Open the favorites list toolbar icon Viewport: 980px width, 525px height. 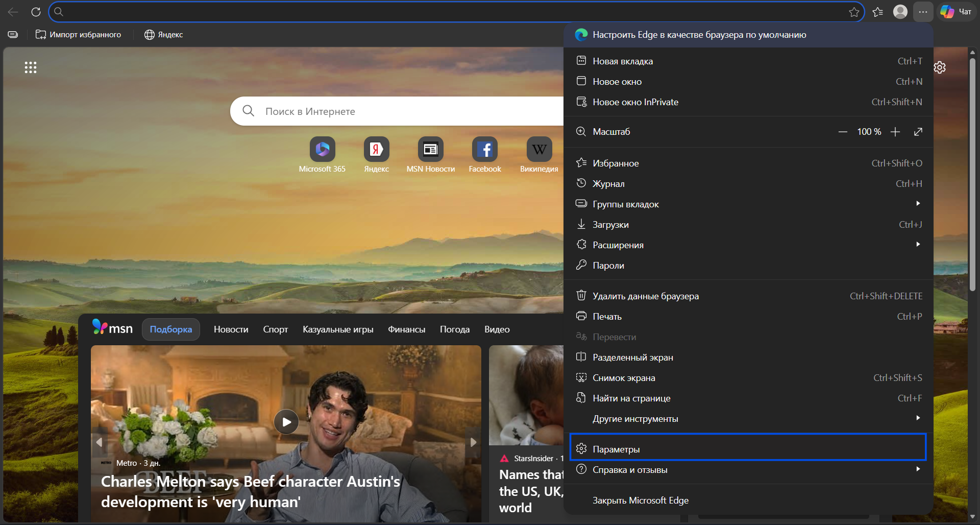(x=877, y=12)
